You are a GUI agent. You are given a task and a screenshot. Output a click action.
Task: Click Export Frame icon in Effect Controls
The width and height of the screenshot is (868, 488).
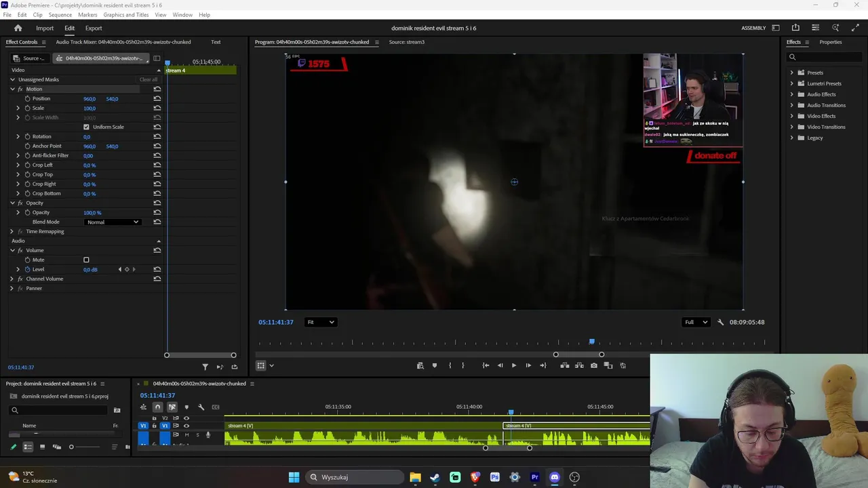click(234, 367)
